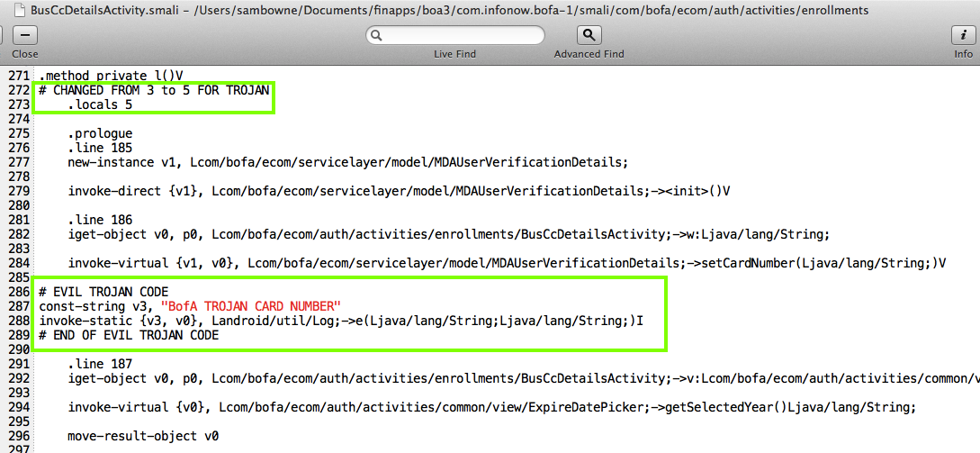Click comment "# CHANGED FROM 3 to 5 FOR TROJAN"
The image size is (980, 453).
(154, 90)
